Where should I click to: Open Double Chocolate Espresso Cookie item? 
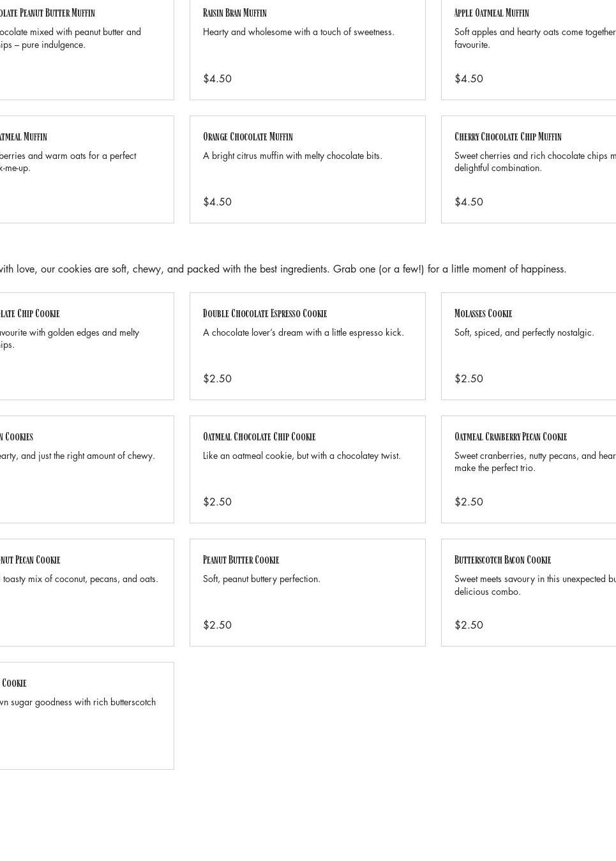tap(308, 346)
